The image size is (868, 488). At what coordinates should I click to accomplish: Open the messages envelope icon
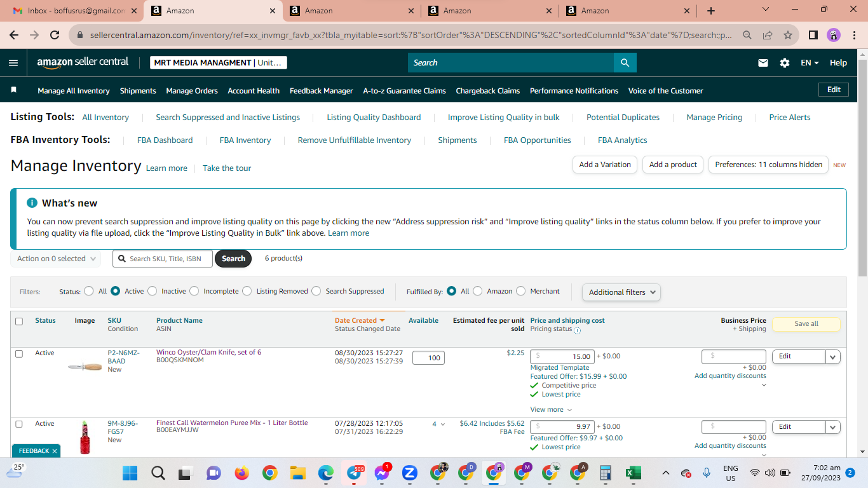(x=763, y=63)
